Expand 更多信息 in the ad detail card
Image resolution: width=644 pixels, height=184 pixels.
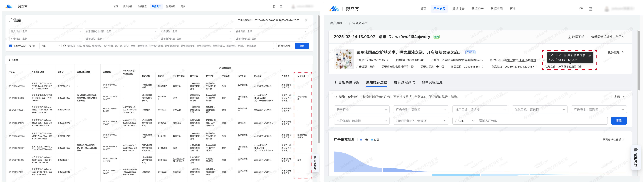point(616,52)
